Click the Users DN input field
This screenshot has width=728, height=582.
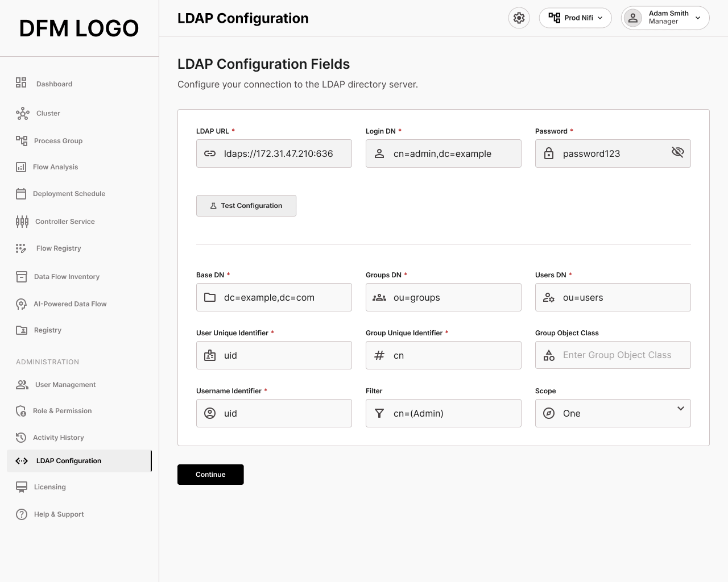click(x=613, y=297)
